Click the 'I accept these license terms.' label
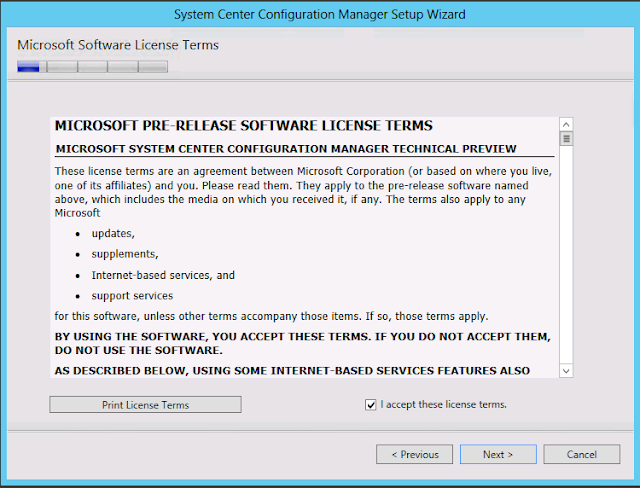The image size is (640, 488). (444, 404)
